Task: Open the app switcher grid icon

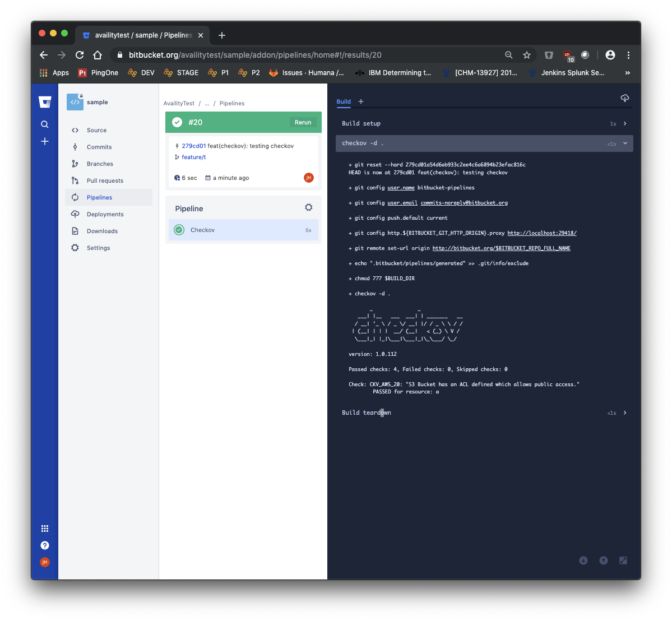Action: (x=45, y=529)
